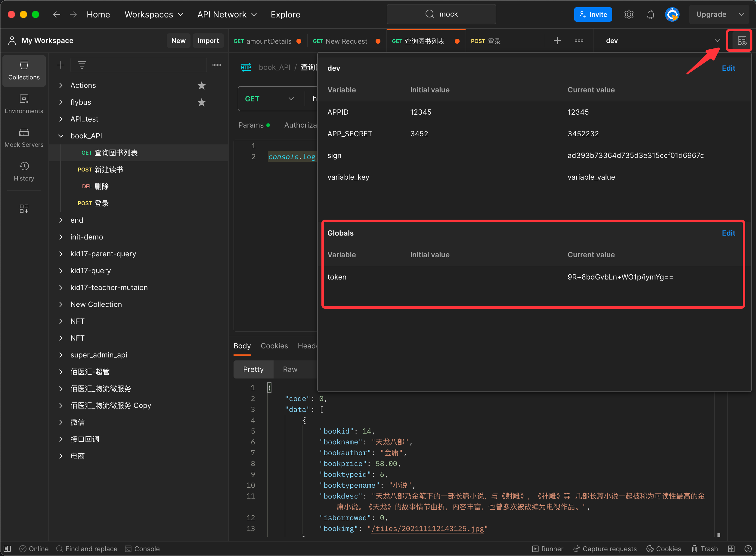
Task: Click the mock search field
Action: pyautogui.click(x=441, y=14)
